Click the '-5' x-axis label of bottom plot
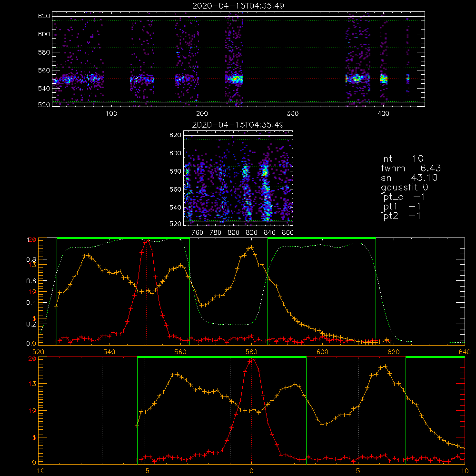Image resolution: width=476 pixels, height=476 pixels. (x=145, y=471)
